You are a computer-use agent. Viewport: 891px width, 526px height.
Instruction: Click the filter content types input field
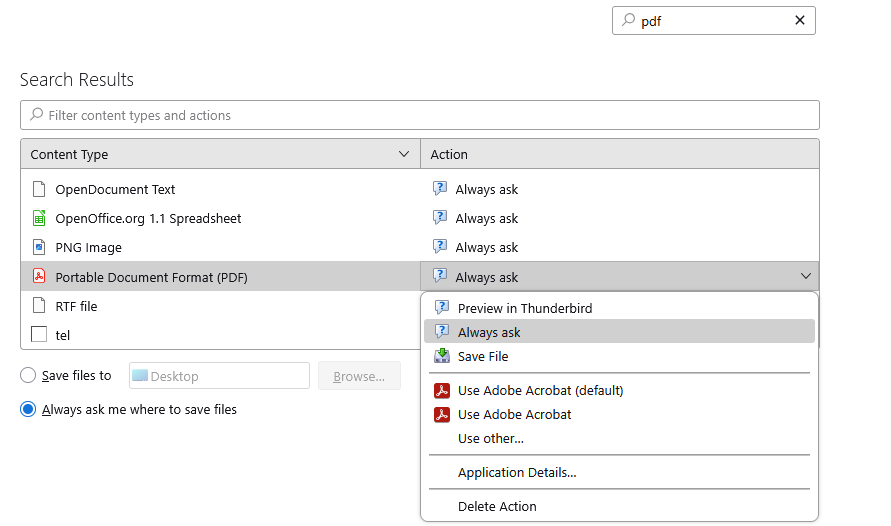coord(420,115)
